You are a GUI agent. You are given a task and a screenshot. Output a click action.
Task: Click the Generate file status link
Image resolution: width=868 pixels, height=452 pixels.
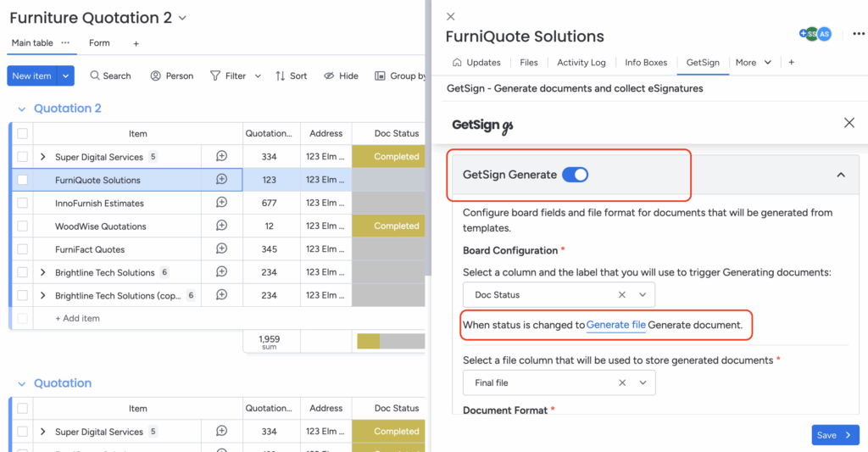616,325
